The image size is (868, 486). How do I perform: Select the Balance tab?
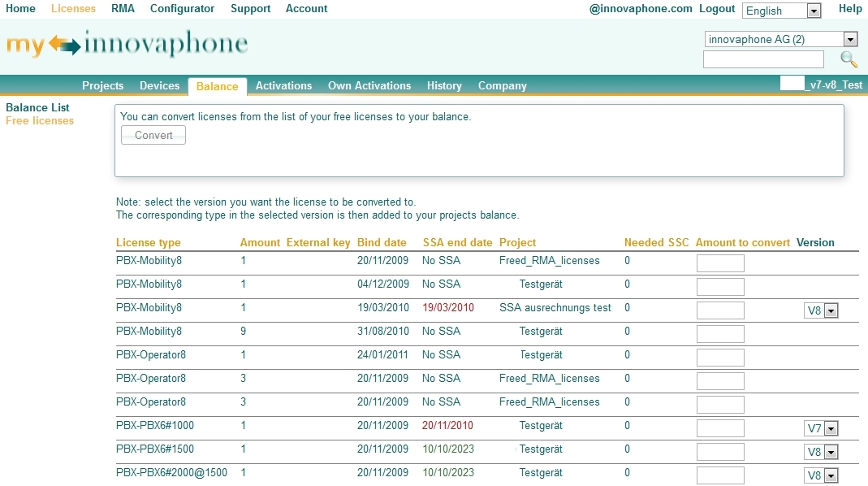pos(217,86)
